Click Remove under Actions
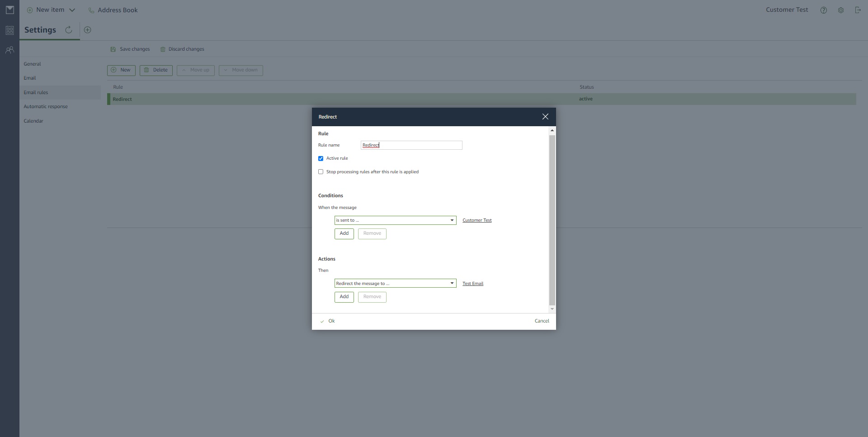The height and width of the screenshot is (437, 868). (372, 297)
